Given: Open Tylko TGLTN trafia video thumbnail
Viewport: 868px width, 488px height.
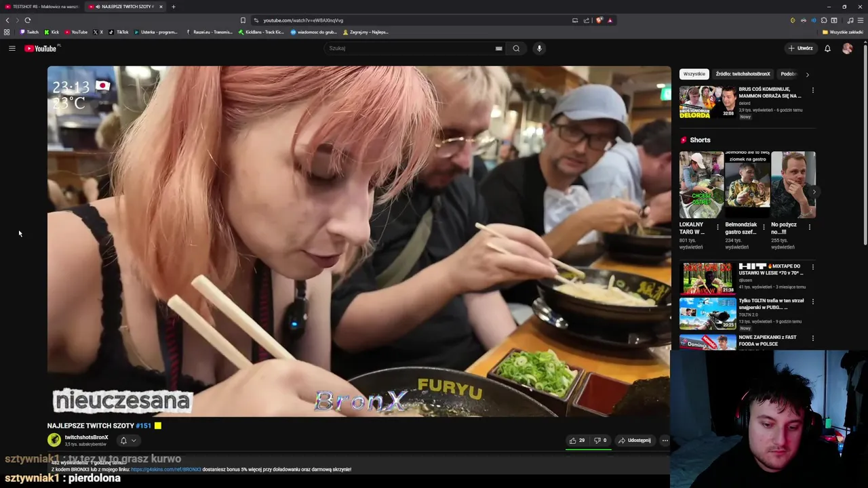Looking at the screenshot, I should (707, 313).
